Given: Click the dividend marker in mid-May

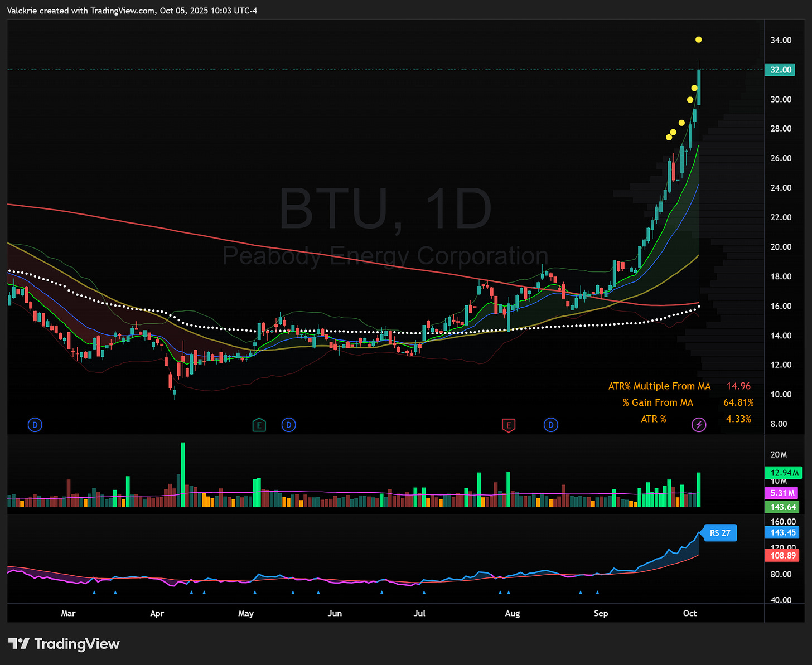Looking at the screenshot, I should [x=288, y=425].
